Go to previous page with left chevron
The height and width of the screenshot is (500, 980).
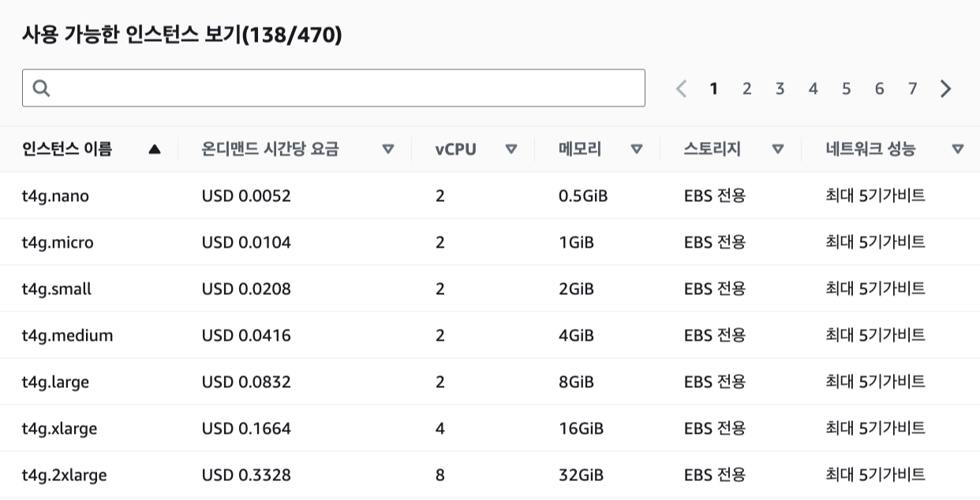pos(683,88)
